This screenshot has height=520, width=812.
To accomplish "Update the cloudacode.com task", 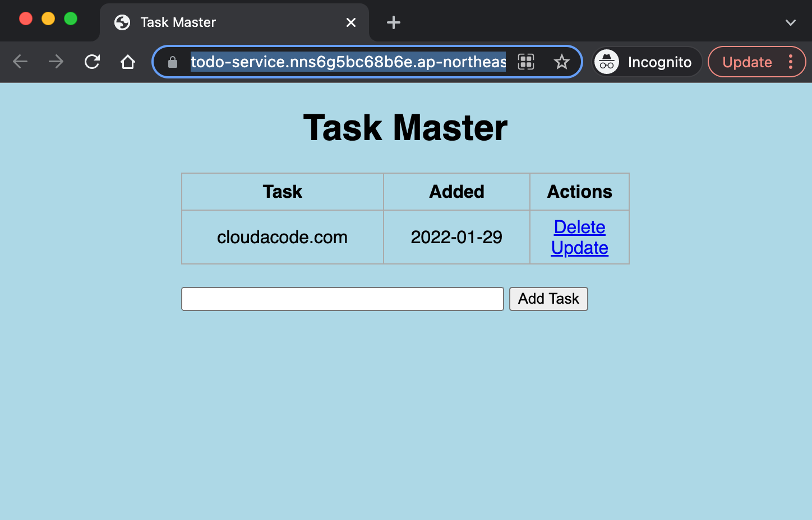I will [579, 248].
